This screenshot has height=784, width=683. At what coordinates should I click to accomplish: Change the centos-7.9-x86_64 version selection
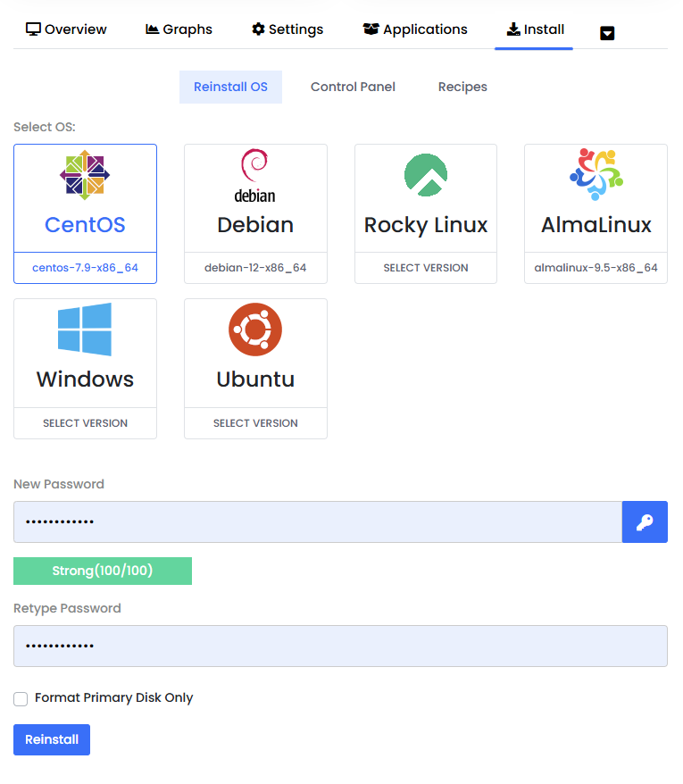pos(85,268)
